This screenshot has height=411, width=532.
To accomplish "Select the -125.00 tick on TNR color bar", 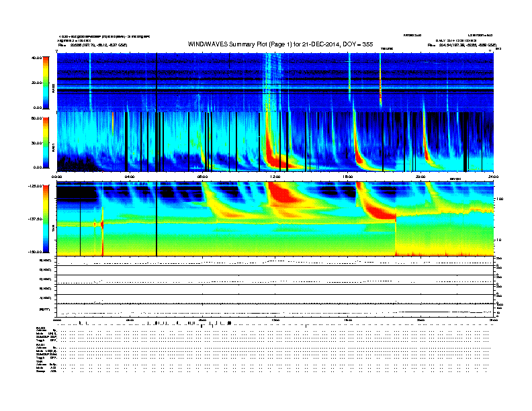I will click(x=36, y=186).
